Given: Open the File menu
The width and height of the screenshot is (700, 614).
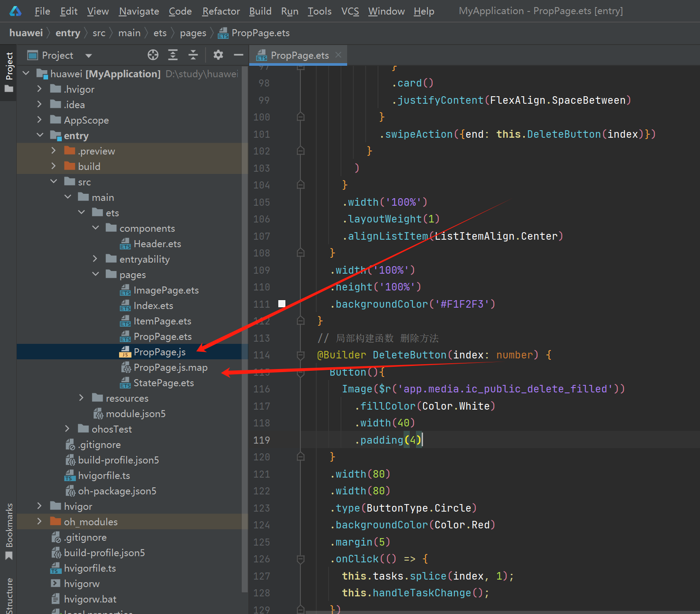Looking at the screenshot, I should pos(42,11).
